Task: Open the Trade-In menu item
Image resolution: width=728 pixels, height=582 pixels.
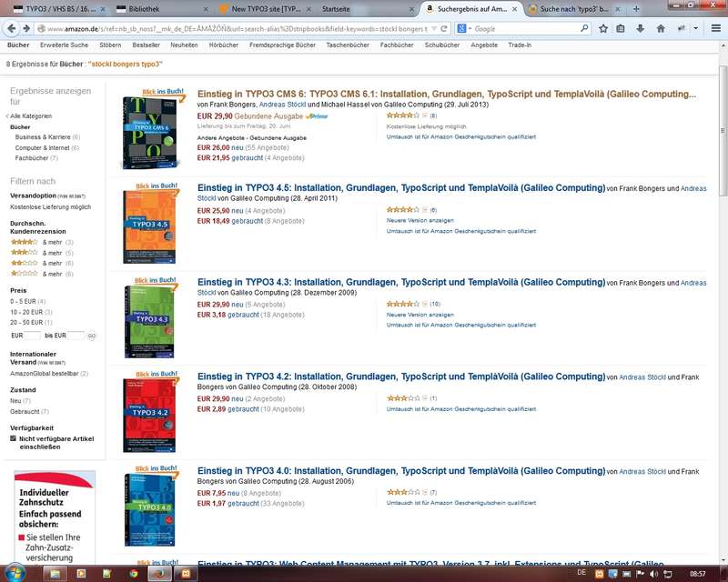Action: tap(520, 45)
